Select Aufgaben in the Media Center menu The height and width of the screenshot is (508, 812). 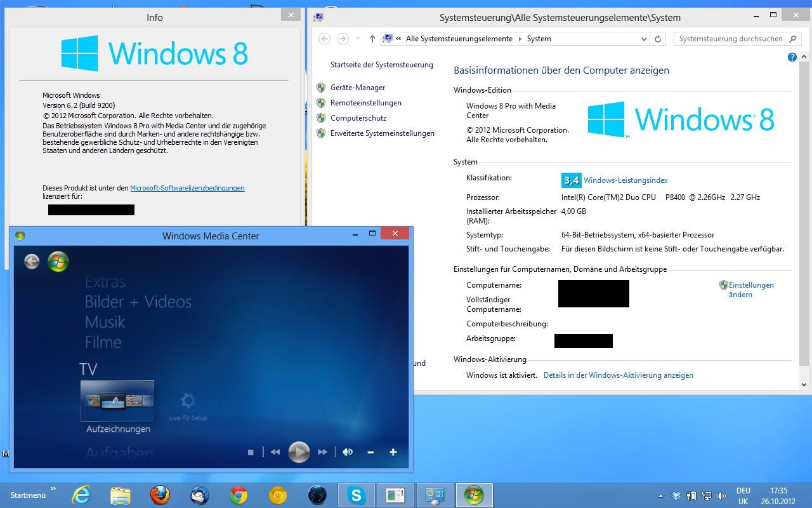point(119,453)
